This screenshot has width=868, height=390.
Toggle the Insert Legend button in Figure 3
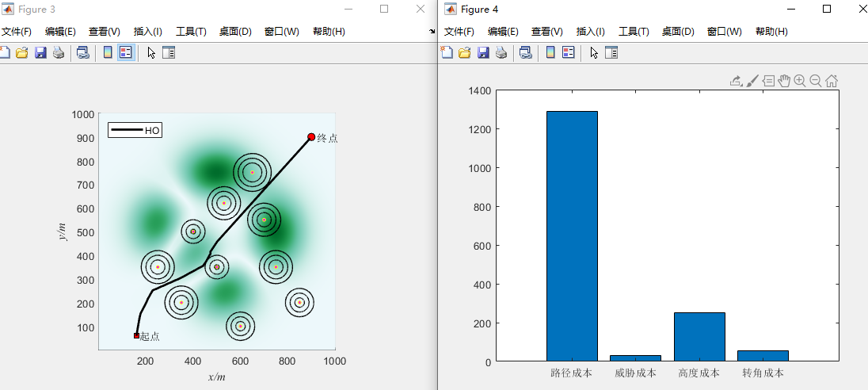125,53
